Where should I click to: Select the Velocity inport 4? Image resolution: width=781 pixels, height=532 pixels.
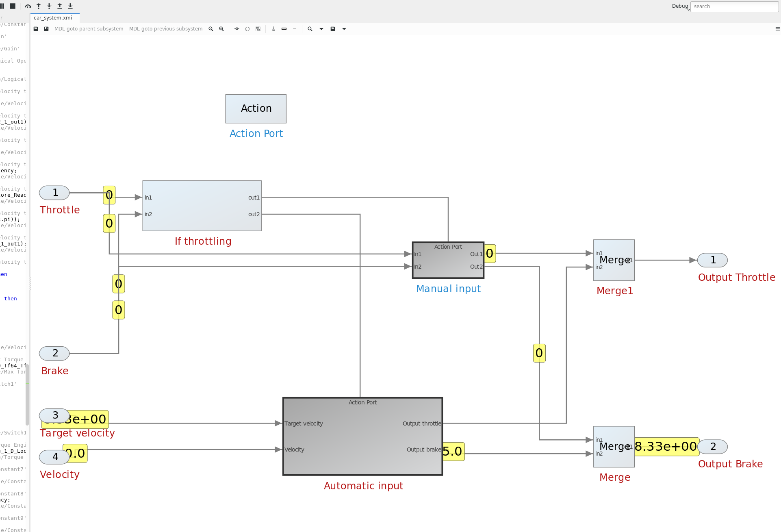click(x=54, y=457)
